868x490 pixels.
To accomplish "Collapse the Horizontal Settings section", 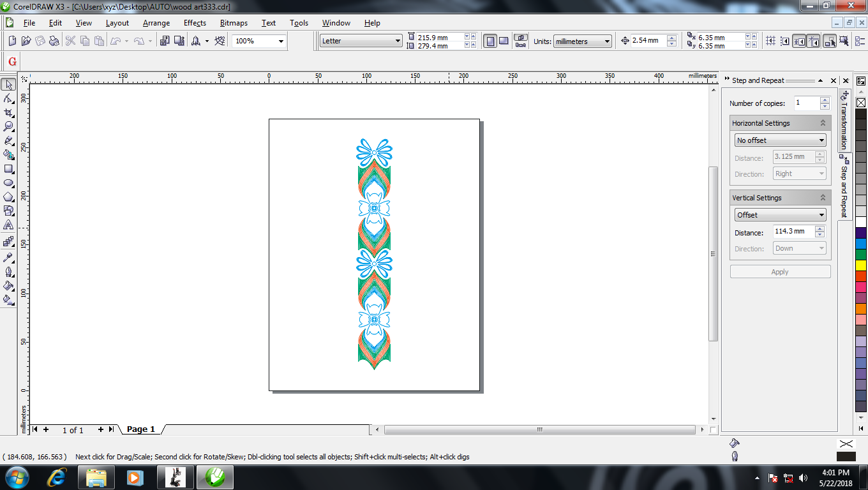I will [x=823, y=123].
